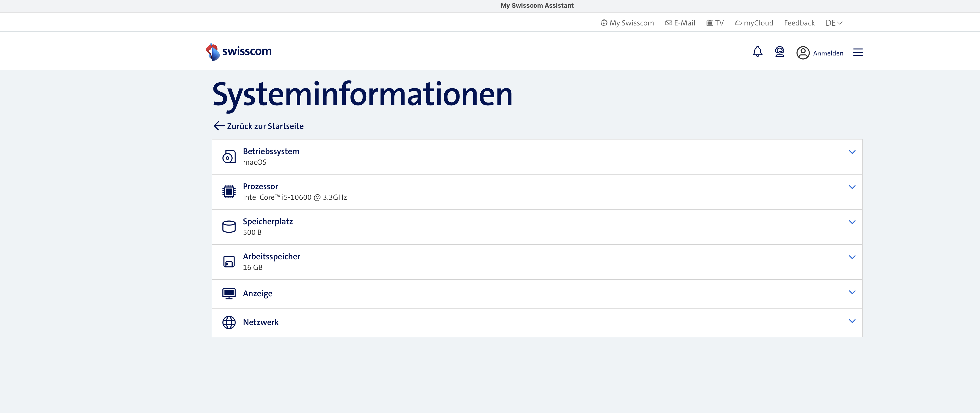Click the Arbeitsspeicher memory icon
Viewport: 980px width, 413px height.
(229, 261)
